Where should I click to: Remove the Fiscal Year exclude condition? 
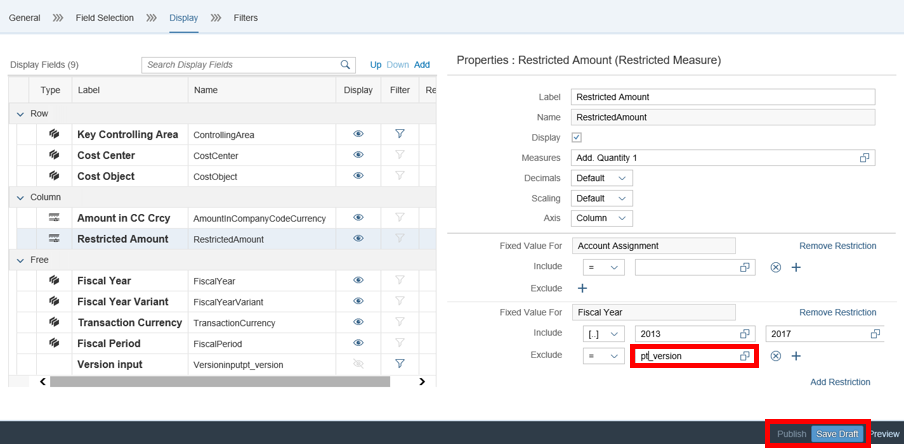[775, 356]
